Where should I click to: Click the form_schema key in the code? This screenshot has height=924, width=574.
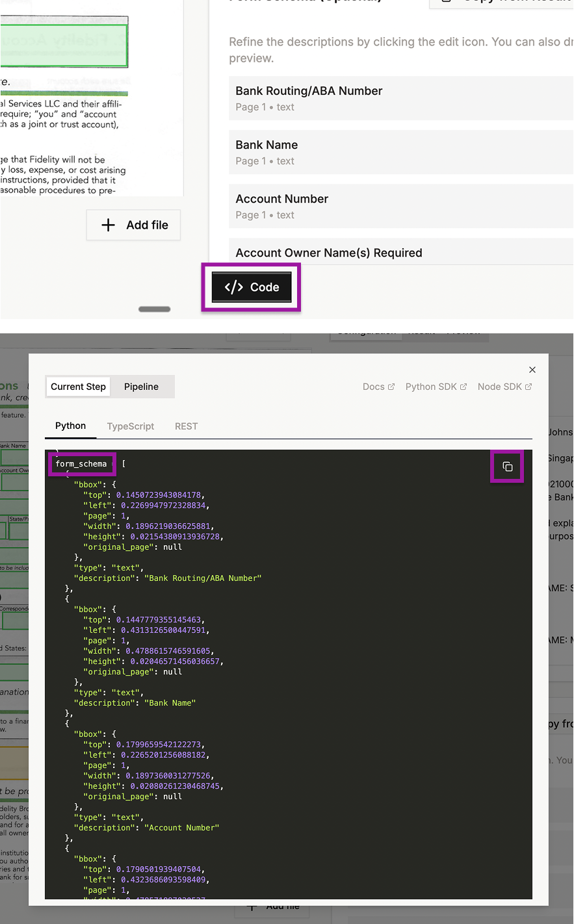(x=81, y=464)
